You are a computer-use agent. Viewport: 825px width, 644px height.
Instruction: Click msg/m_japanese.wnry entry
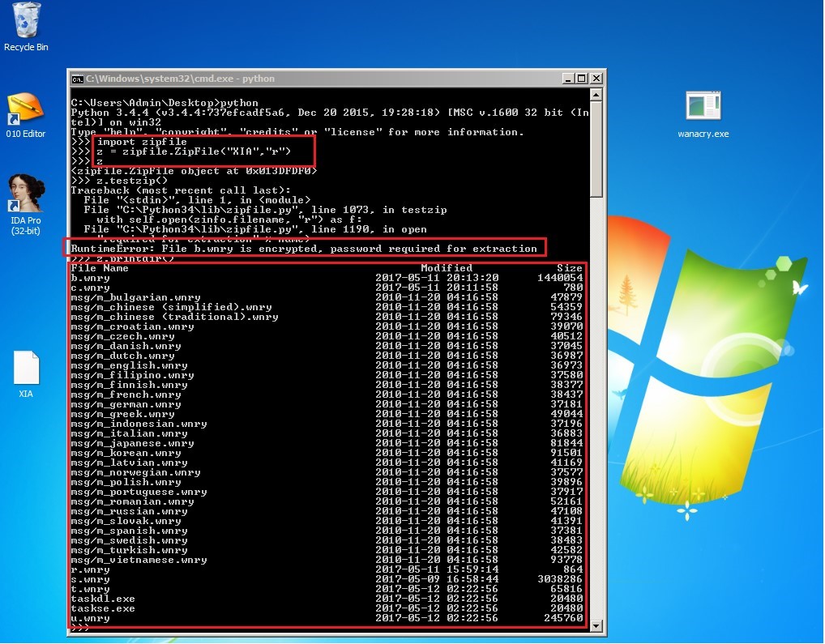(x=133, y=443)
